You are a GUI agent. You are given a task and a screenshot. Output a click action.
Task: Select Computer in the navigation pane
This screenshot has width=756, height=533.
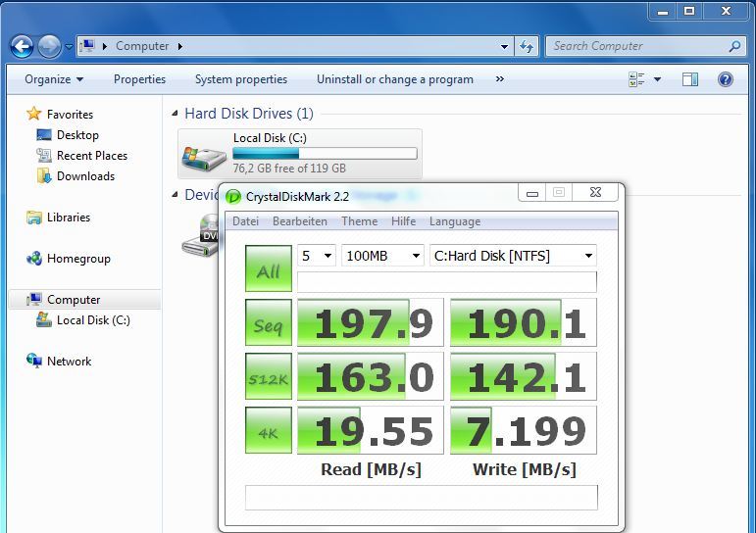74,300
